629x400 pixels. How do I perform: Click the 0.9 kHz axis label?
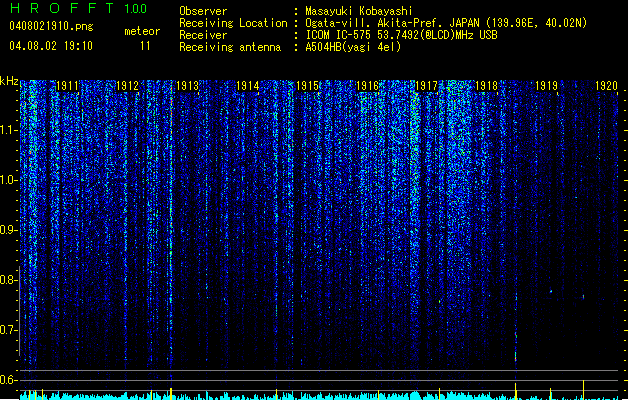click(8, 230)
